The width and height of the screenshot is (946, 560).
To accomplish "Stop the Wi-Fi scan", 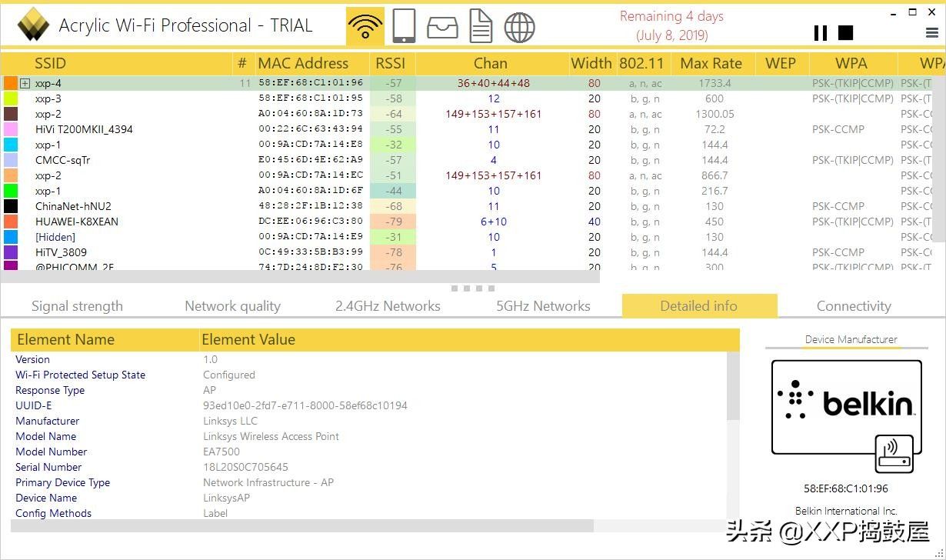I will coord(845,32).
